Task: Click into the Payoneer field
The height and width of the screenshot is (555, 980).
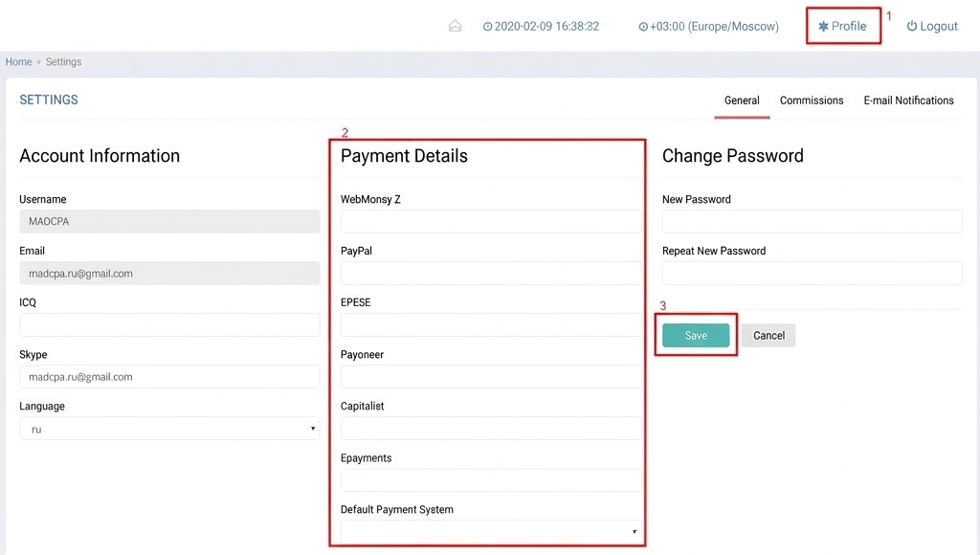Action: tap(491, 377)
